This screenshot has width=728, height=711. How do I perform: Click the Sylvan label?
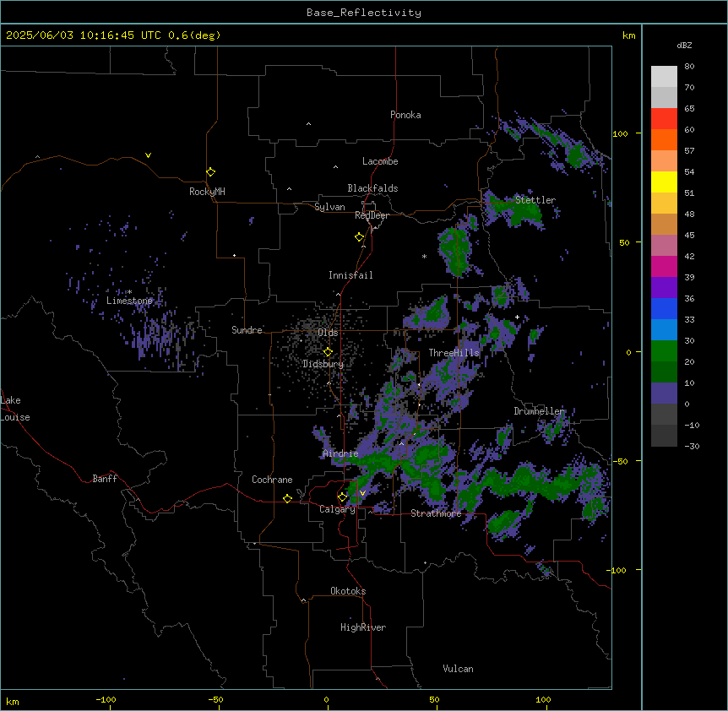pyautogui.click(x=329, y=207)
